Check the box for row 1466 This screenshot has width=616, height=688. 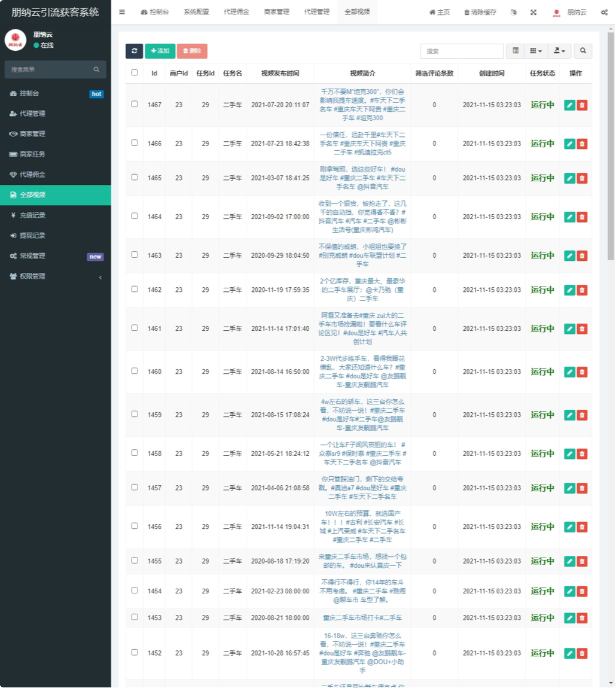coord(135,142)
